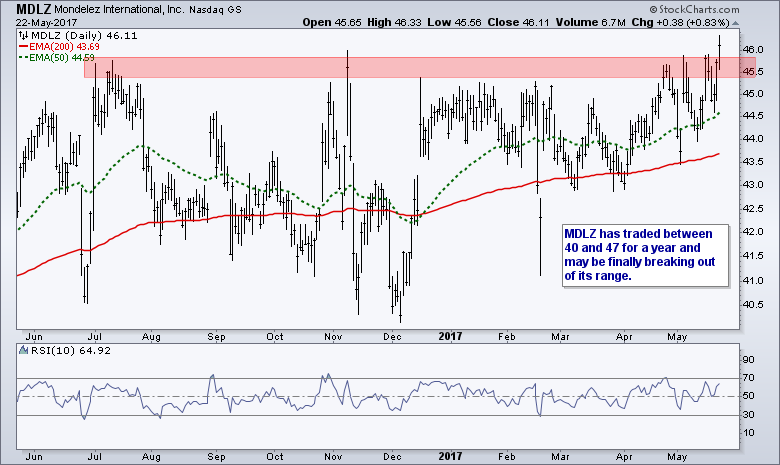
Task: Click the blue MDLZ breakout annotation box
Action: (640, 253)
